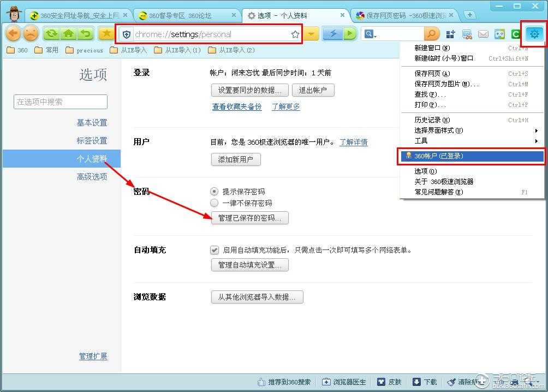
Task: Click 退出帐户 button
Action: [x=313, y=90]
